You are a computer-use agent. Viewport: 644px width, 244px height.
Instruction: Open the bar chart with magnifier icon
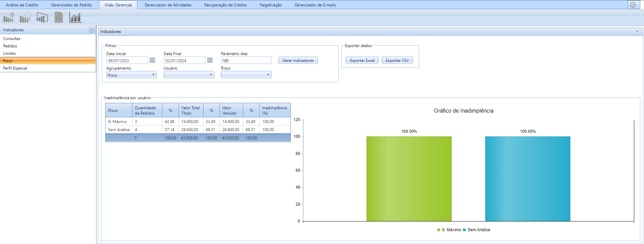point(25,17)
